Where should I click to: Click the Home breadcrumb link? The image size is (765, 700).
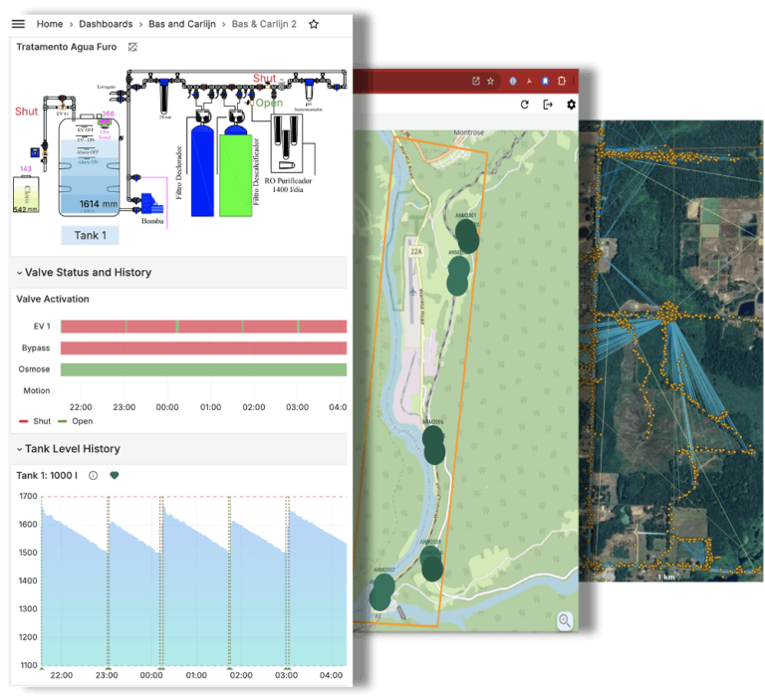point(50,24)
